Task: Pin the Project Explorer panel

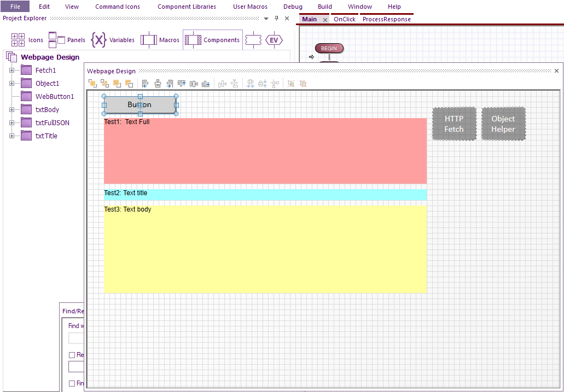Action: pyautogui.click(x=276, y=19)
